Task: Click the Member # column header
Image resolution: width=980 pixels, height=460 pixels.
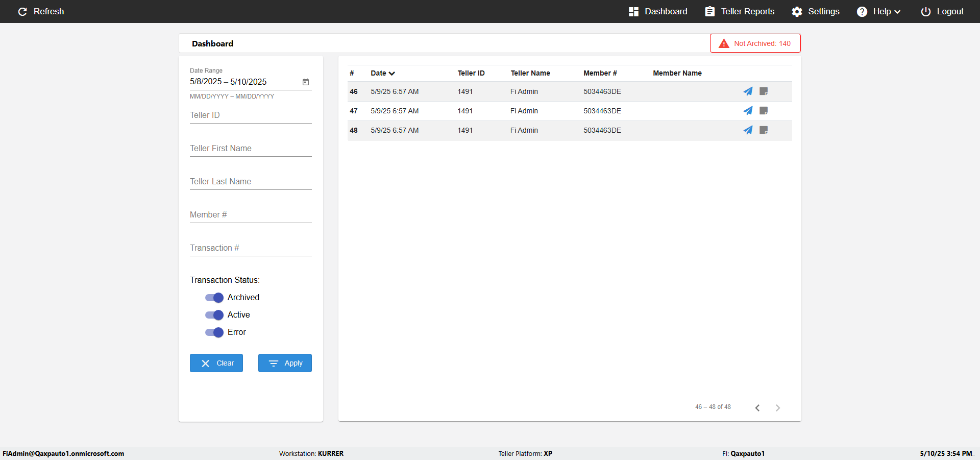Action: click(600, 73)
